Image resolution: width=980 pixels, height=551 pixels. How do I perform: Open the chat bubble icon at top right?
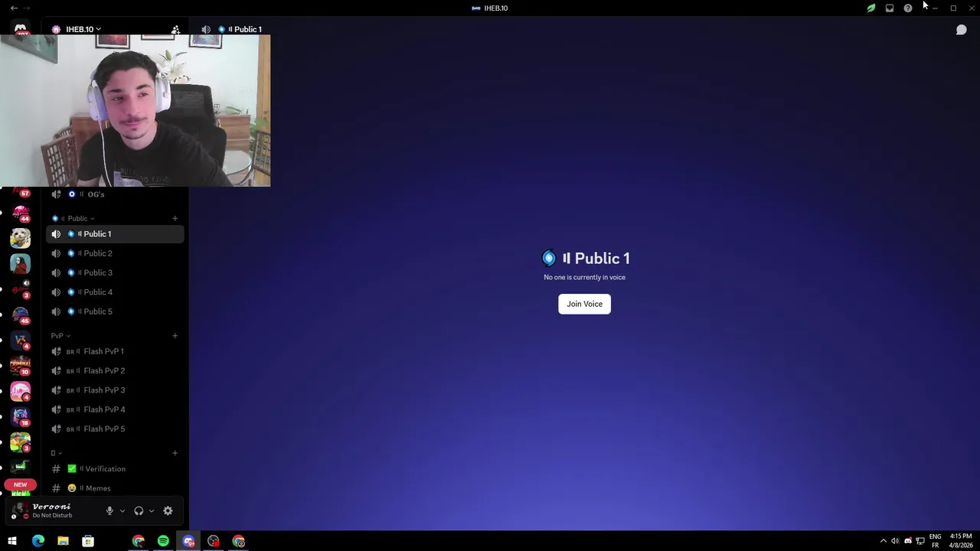coord(961,30)
